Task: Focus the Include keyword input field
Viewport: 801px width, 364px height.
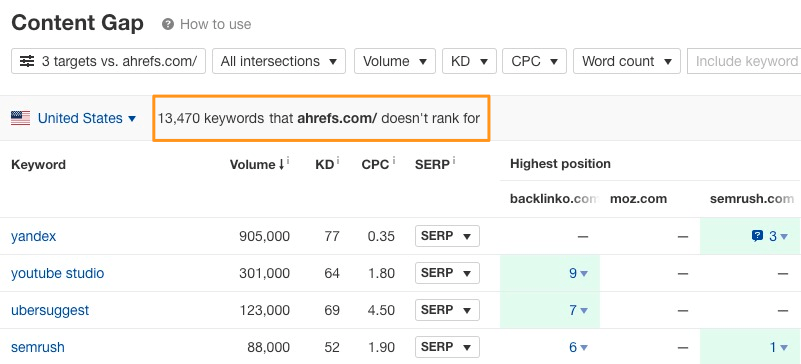Action: point(744,61)
